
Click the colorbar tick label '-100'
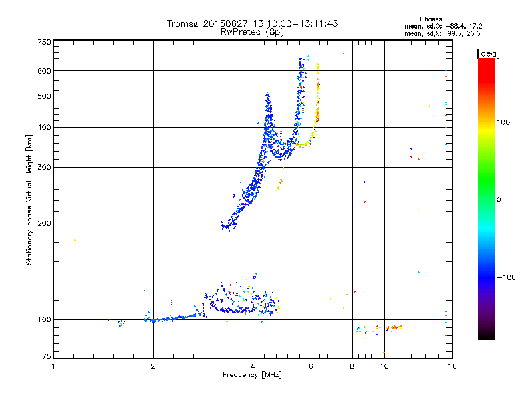click(x=506, y=277)
